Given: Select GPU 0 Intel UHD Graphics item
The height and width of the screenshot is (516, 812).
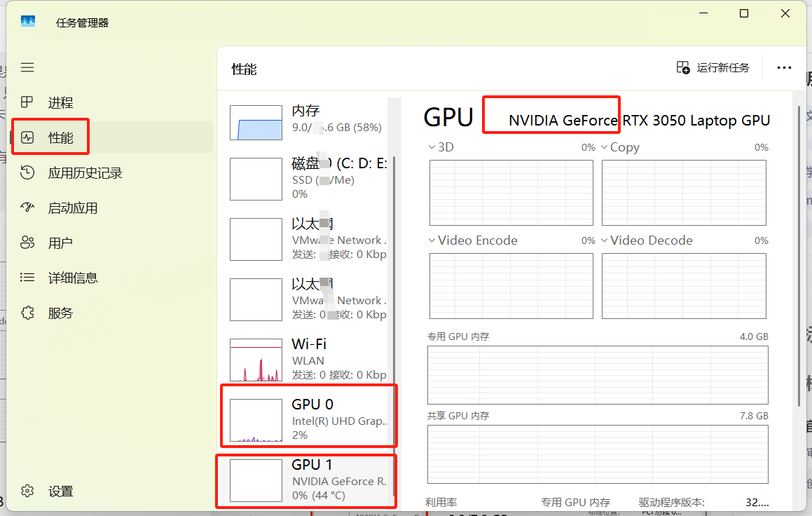Looking at the screenshot, I should point(309,420).
